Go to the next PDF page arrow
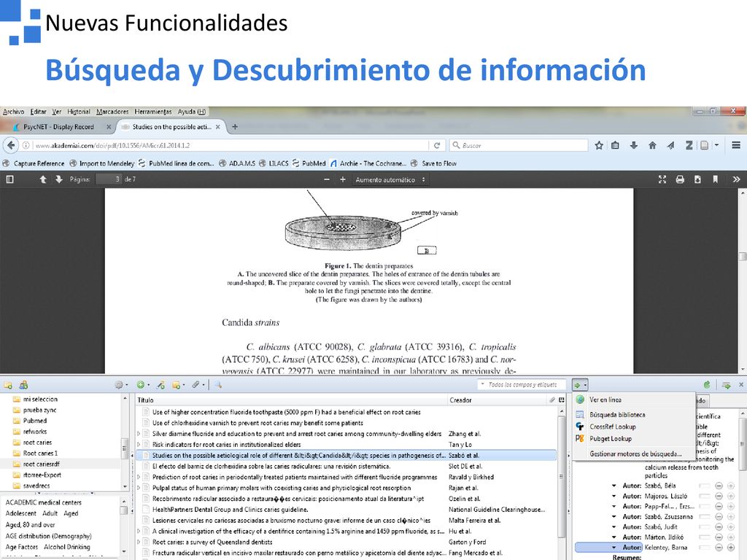 (58, 179)
